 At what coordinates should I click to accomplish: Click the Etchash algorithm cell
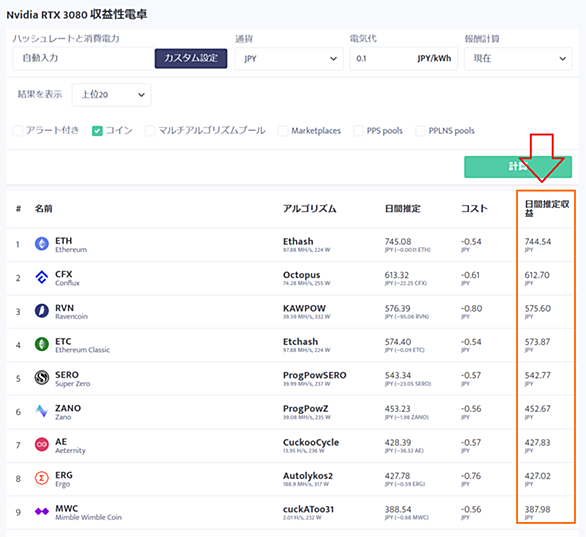point(306,345)
